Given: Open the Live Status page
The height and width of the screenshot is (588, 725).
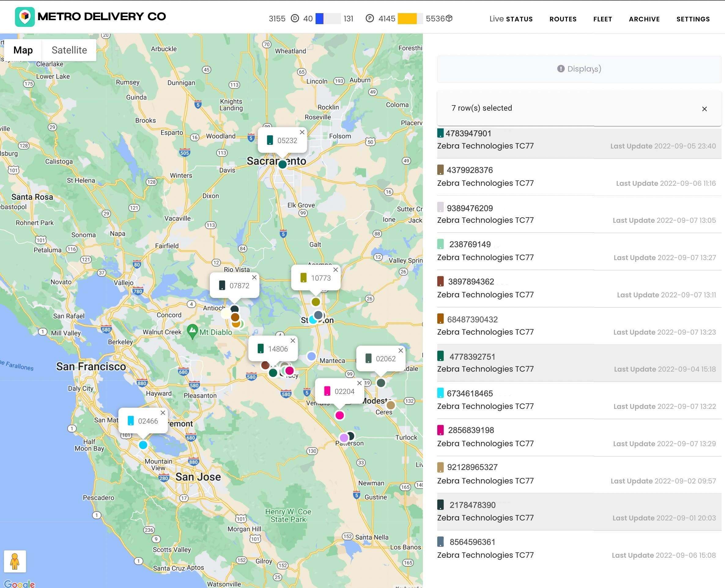Looking at the screenshot, I should point(511,19).
